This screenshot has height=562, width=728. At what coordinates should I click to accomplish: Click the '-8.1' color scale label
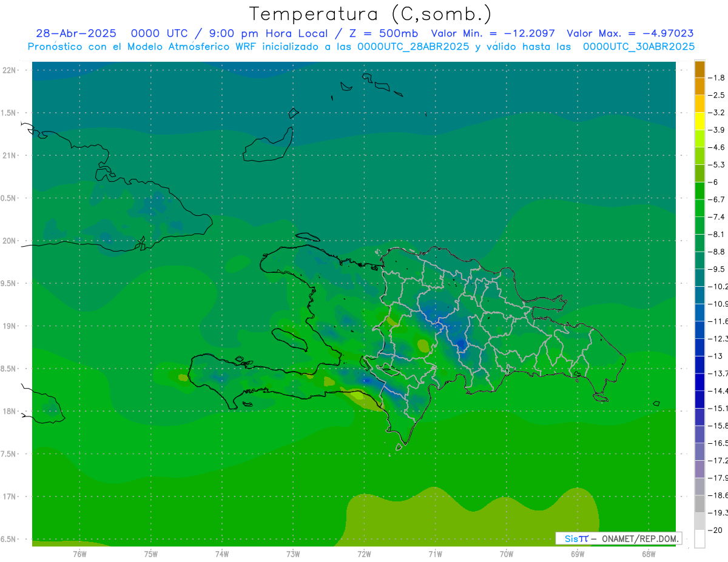716,234
